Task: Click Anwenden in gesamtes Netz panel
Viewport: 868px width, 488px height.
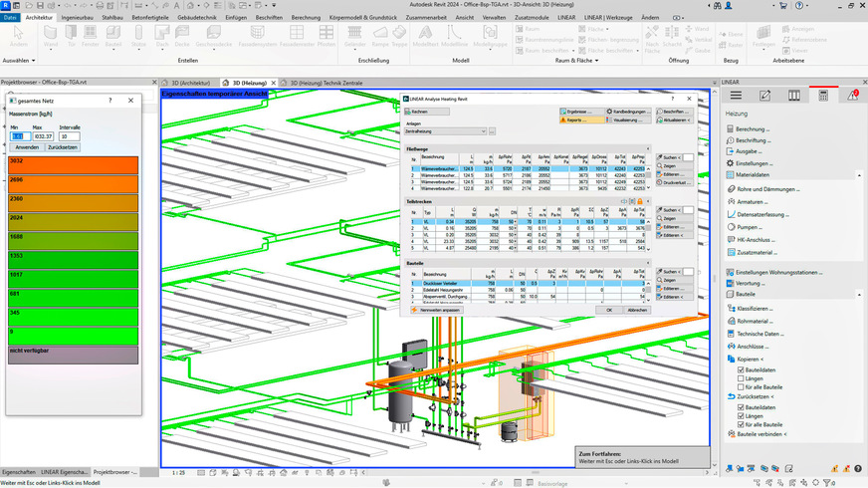Action: pos(27,147)
